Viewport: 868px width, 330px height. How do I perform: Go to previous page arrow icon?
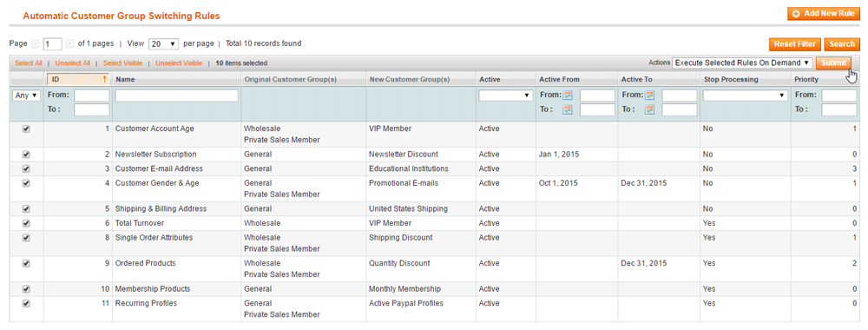click(36, 43)
